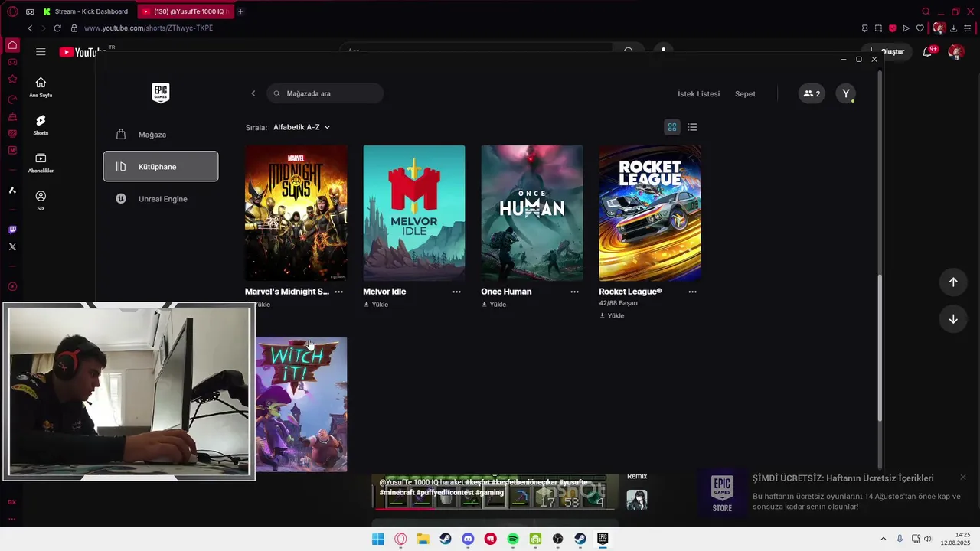Viewport: 980px width, 551px height.
Task: Install Rocket League via Yükle
Action: point(612,316)
